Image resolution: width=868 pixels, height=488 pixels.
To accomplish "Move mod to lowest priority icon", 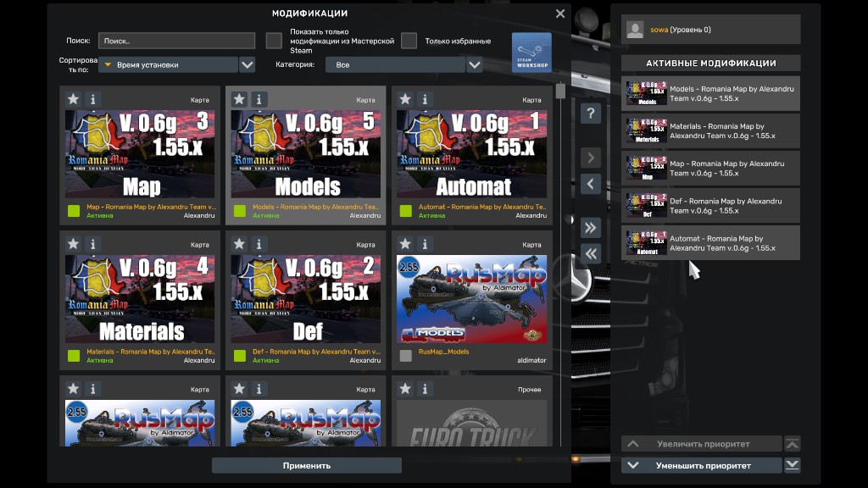I will click(x=793, y=465).
